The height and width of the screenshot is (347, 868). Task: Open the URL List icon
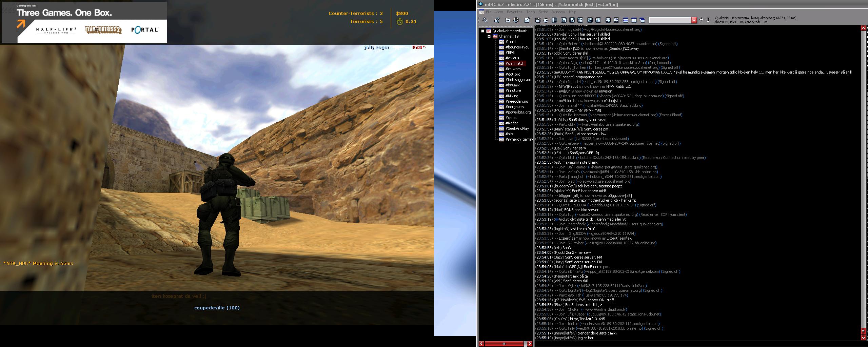click(x=616, y=20)
